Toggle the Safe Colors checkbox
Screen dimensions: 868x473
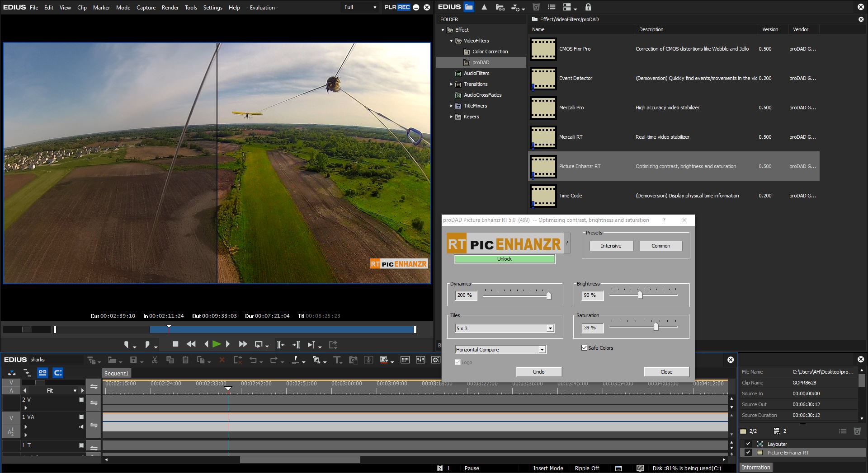pyautogui.click(x=584, y=348)
